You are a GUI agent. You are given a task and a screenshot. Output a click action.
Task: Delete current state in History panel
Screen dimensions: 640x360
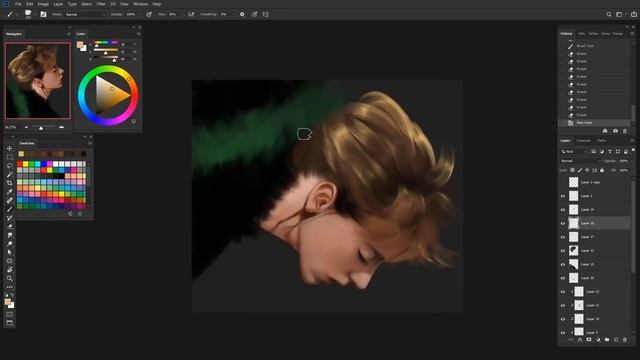[625, 131]
